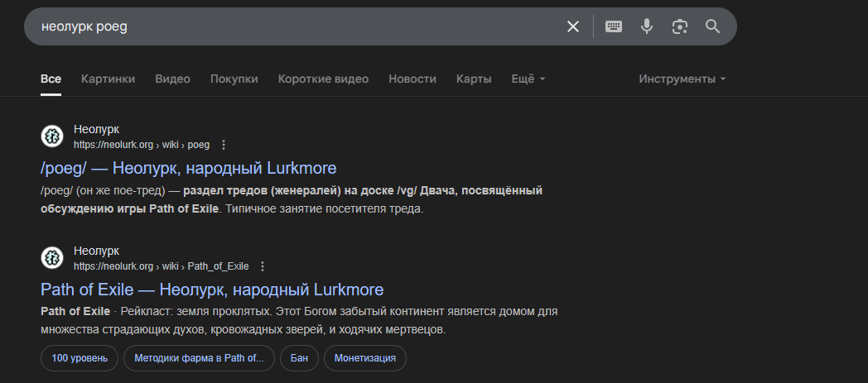Open the three-dot menu for the /poeg/ result
This screenshot has height=383, width=868.
pyautogui.click(x=224, y=145)
